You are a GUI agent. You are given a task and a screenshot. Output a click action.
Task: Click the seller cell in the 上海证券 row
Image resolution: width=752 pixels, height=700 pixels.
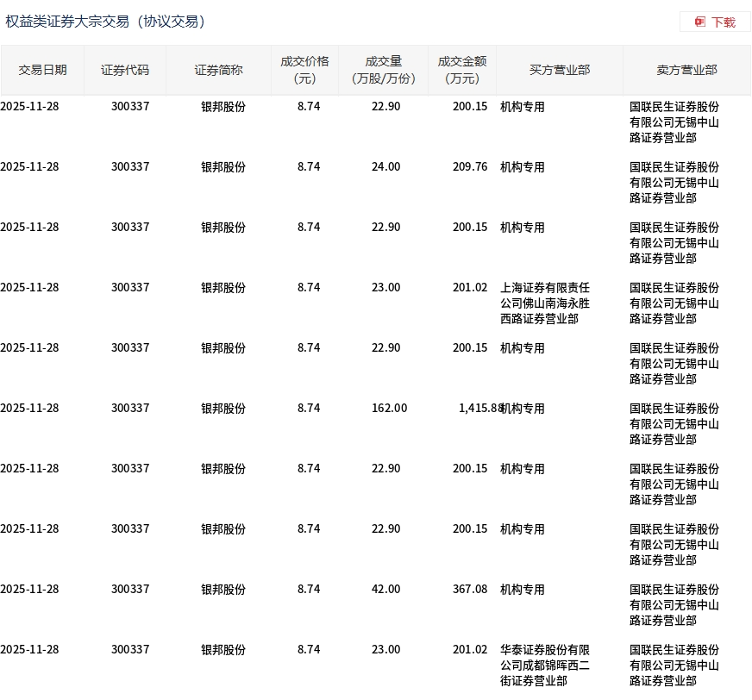(674, 303)
